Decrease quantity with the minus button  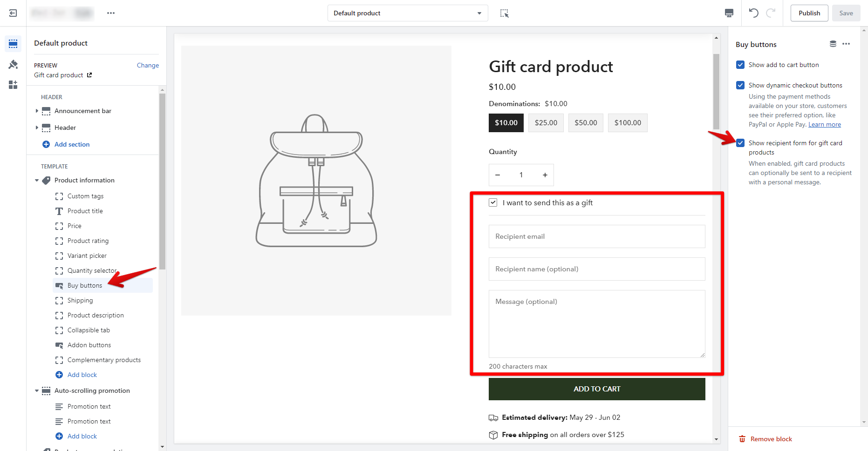pos(498,175)
